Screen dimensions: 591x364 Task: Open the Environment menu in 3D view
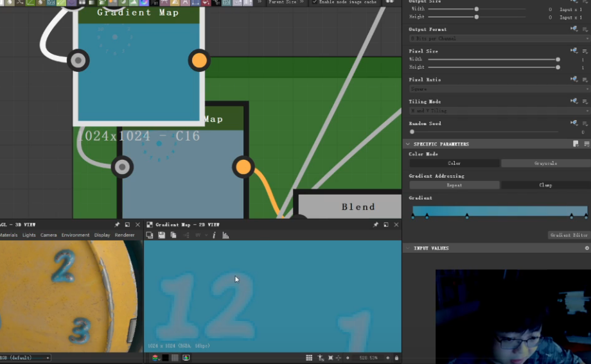pyautogui.click(x=75, y=235)
